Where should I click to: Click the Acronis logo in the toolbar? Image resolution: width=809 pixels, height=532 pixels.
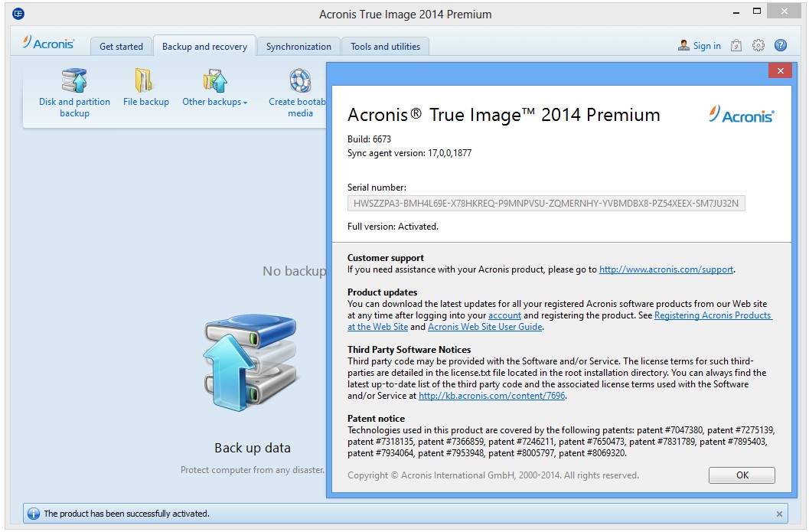tap(48, 43)
